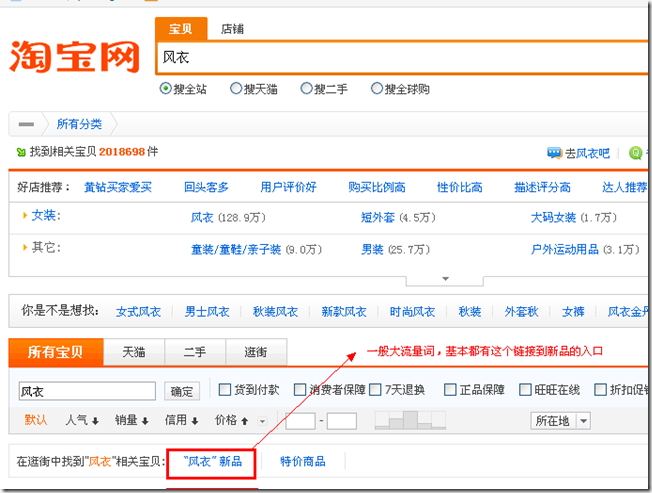Viewport: 652px width, 493px height.
Task: Click the 秋装风衣 suggestion link
Action: point(275,312)
